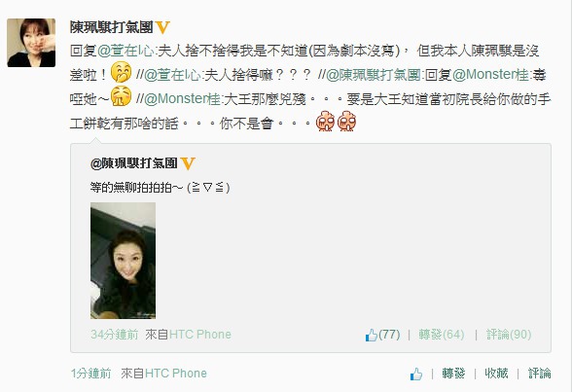Open the @陳珮騏打氣團 name in the quoted post
572x392 pixels.
134,163
